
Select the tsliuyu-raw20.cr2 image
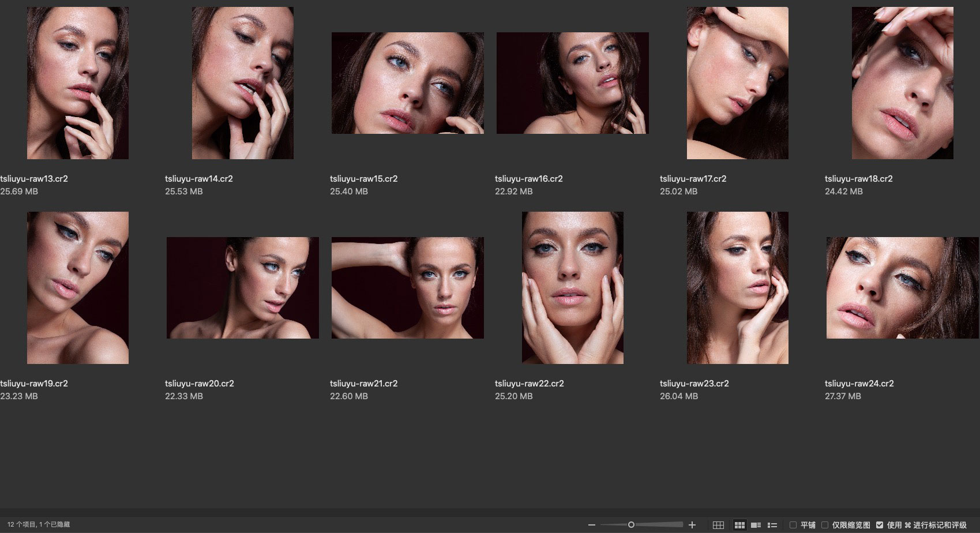(242, 287)
